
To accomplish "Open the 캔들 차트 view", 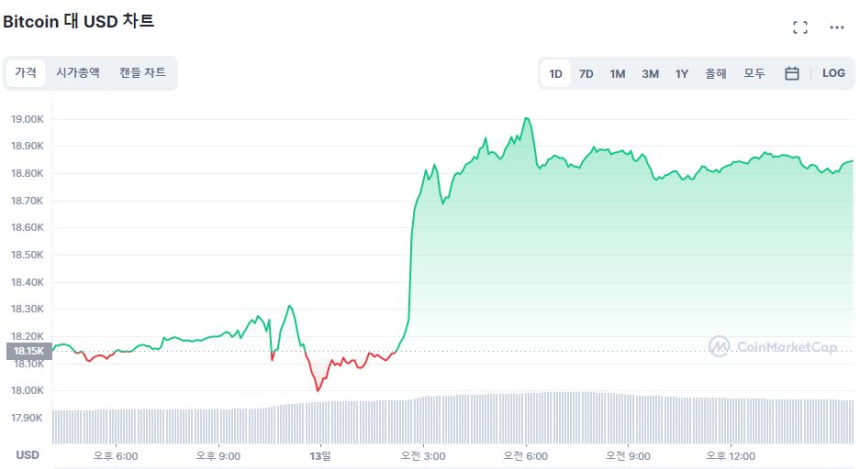I will pyautogui.click(x=142, y=73).
